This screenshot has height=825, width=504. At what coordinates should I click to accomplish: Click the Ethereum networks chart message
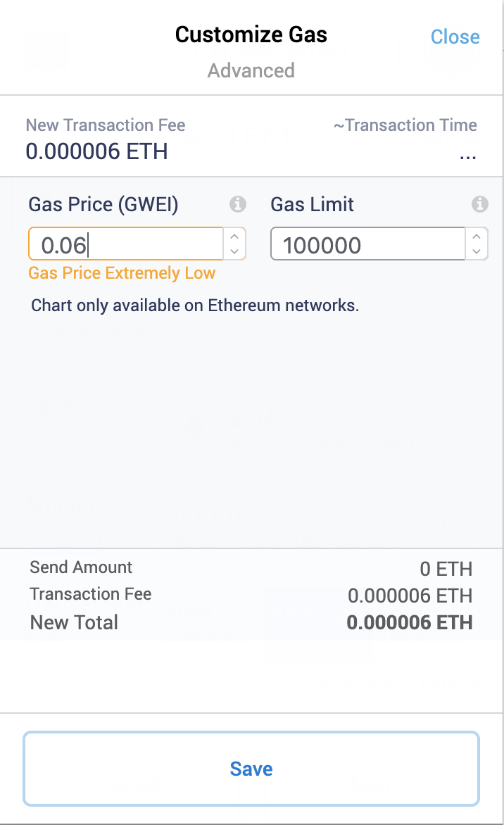[x=194, y=306]
